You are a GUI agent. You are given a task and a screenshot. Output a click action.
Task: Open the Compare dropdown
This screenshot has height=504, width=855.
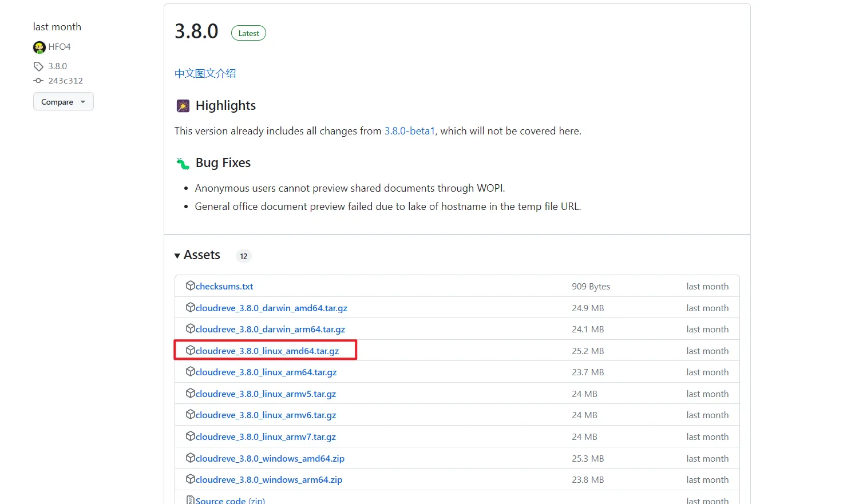point(63,102)
